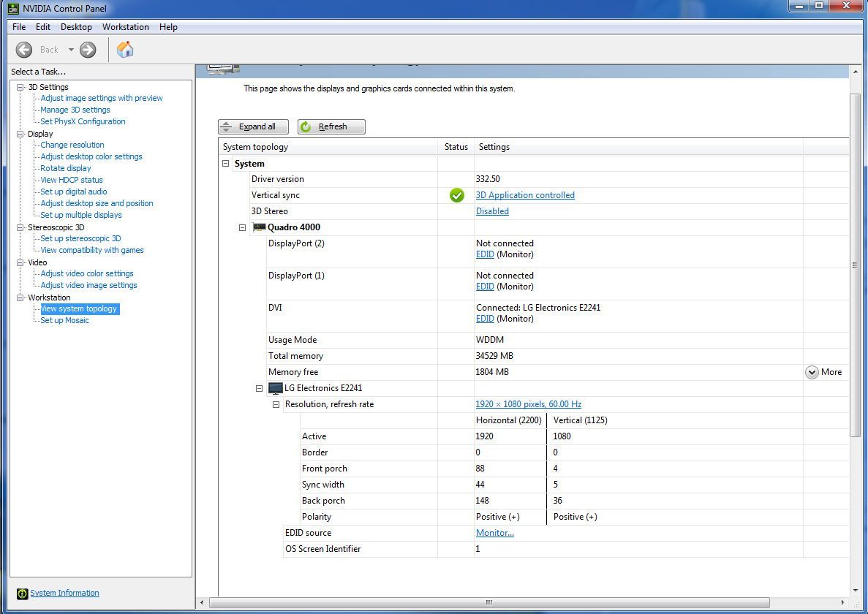Collapse the 3D Settings tree node
This screenshot has height=614, width=868.
pos(20,87)
